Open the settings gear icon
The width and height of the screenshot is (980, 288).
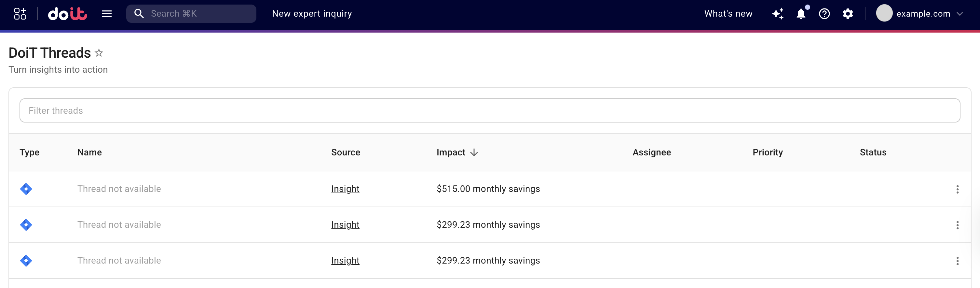coord(848,14)
